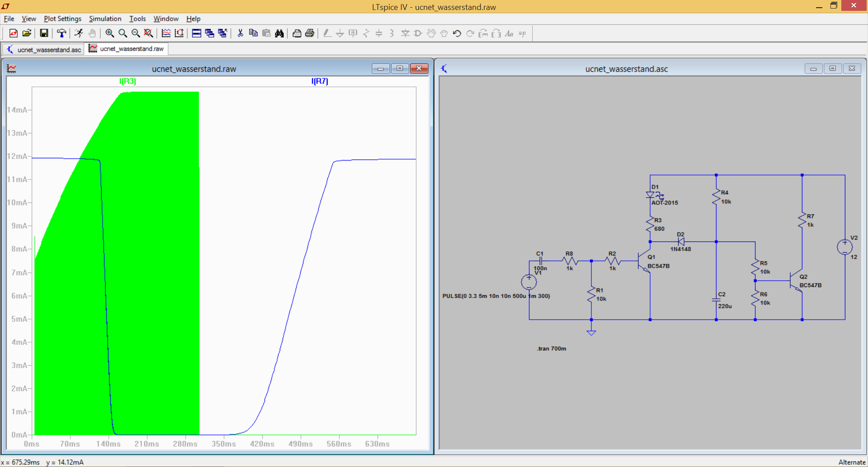Viewport: 868px width, 467px height.
Task: Click the 350ms time axis label
Action: click(x=224, y=444)
